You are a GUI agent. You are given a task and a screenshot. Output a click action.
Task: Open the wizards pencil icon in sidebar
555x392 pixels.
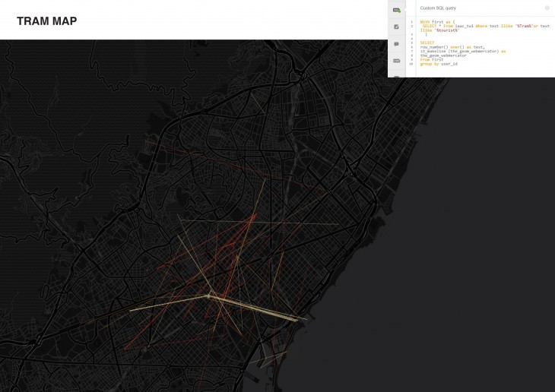[x=396, y=27]
